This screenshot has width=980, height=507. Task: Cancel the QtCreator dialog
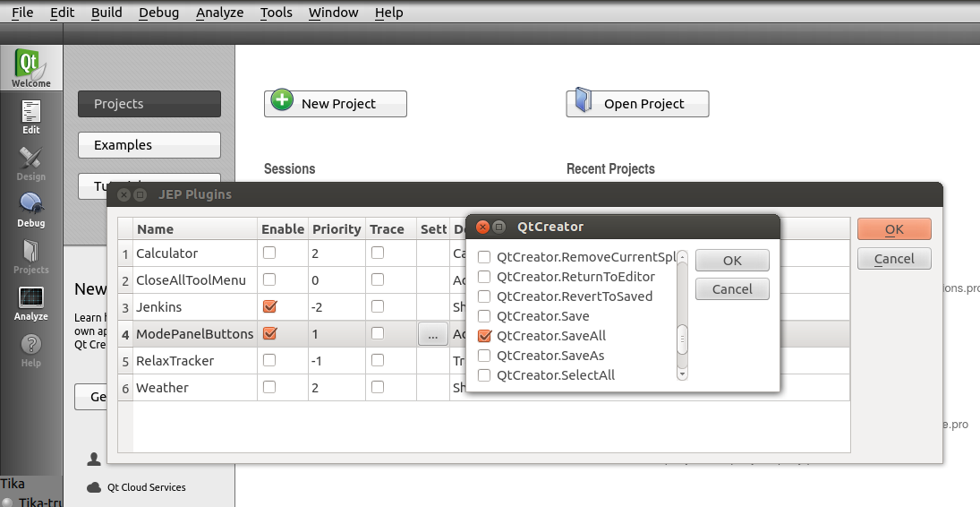click(x=732, y=289)
